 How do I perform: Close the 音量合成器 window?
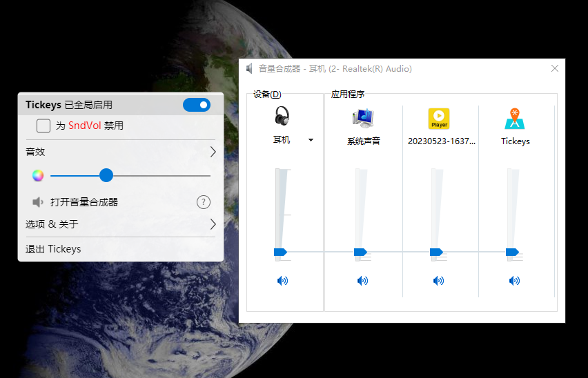pos(555,68)
